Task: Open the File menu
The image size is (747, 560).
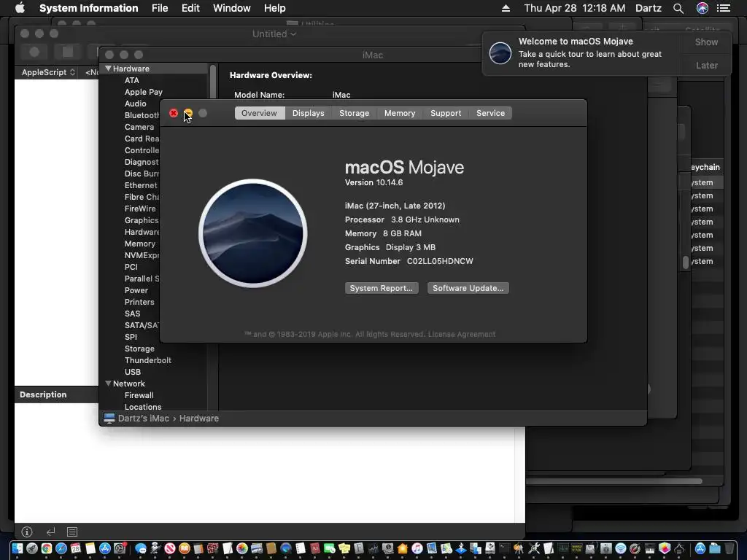Action: click(160, 8)
